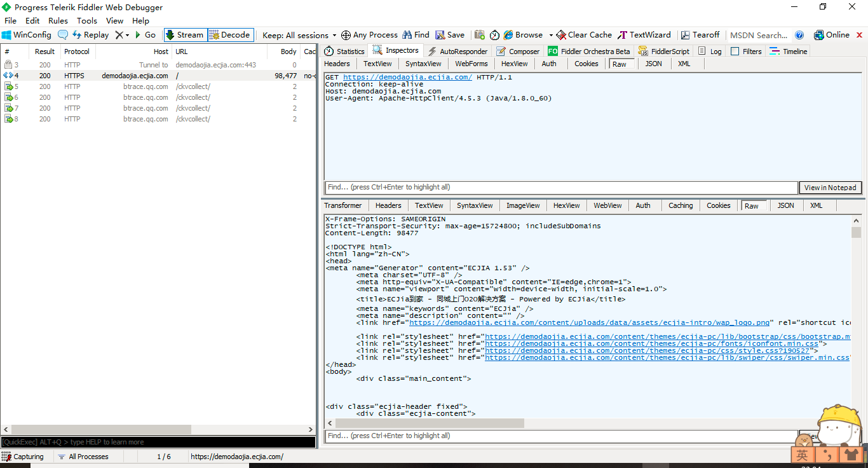Image resolution: width=868 pixels, height=468 pixels.
Task: Click All Processes filter in status bar
Action: click(83, 457)
